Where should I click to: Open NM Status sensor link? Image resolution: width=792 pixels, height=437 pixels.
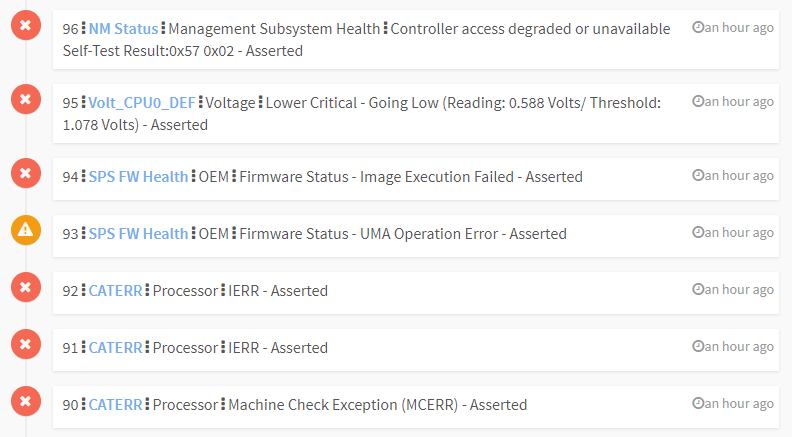tap(123, 29)
